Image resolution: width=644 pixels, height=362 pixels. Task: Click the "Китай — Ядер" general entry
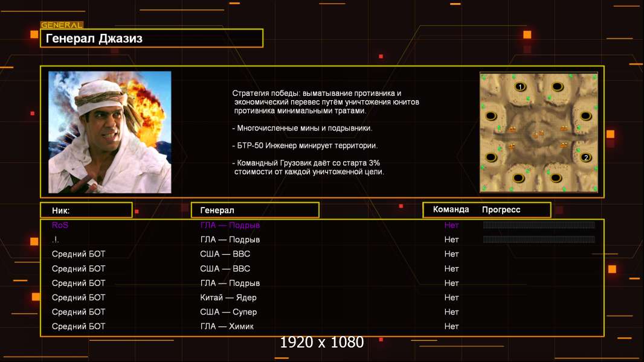tap(228, 297)
